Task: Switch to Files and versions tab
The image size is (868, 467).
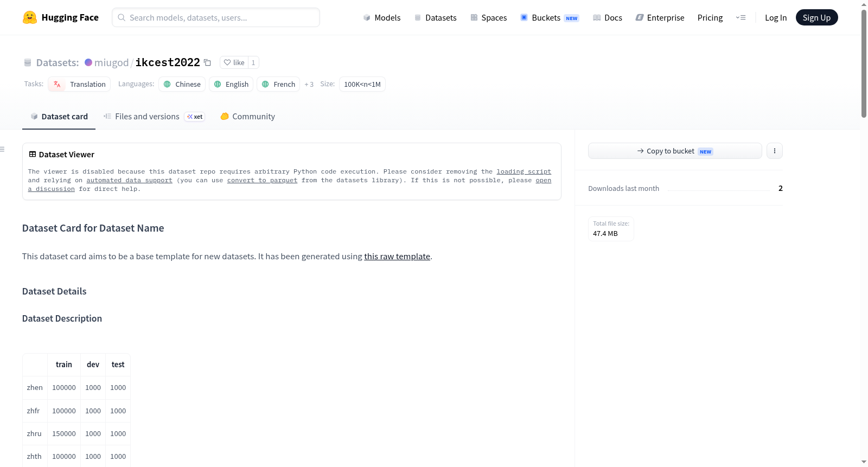Action: (154, 117)
